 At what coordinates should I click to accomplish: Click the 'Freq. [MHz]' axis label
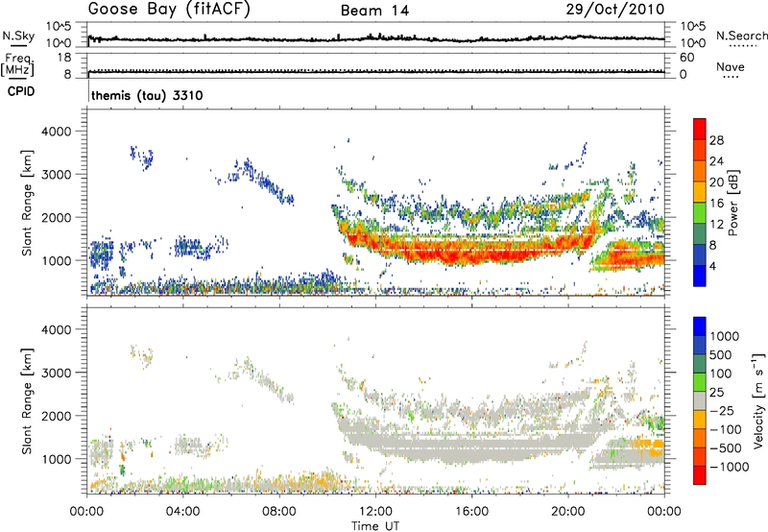click(x=18, y=64)
